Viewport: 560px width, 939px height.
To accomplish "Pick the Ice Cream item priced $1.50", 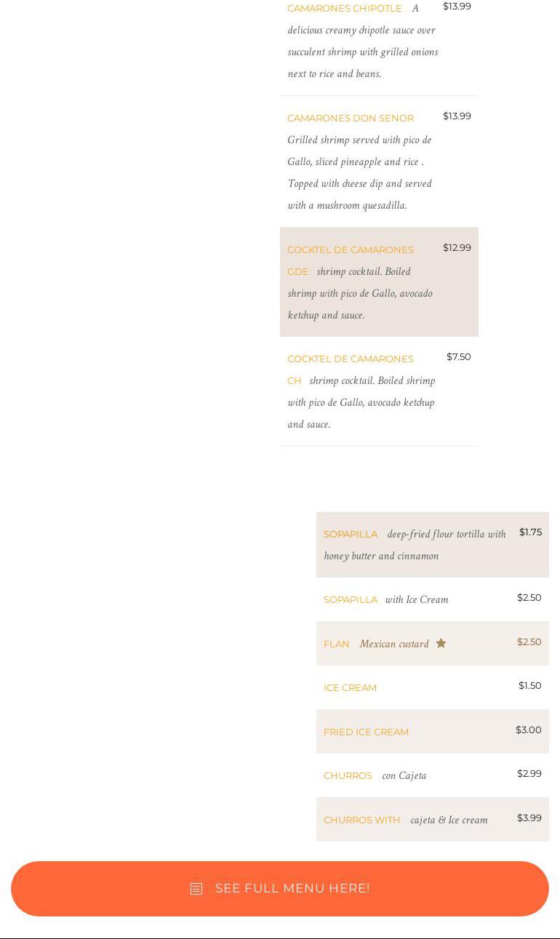I will click(350, 688).
